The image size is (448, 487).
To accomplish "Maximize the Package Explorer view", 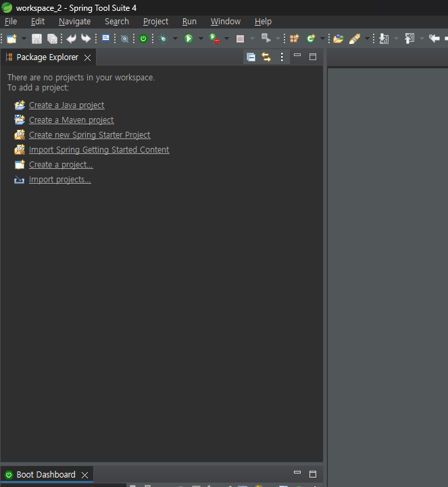I will point(313,57).
